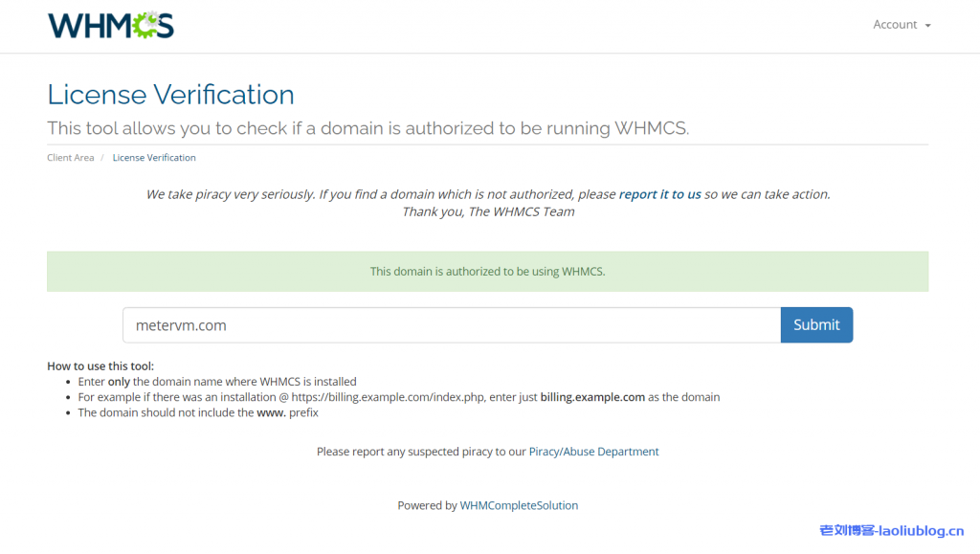Click the "Thank you, The WHMCS Team" text

tap(488, 211)
